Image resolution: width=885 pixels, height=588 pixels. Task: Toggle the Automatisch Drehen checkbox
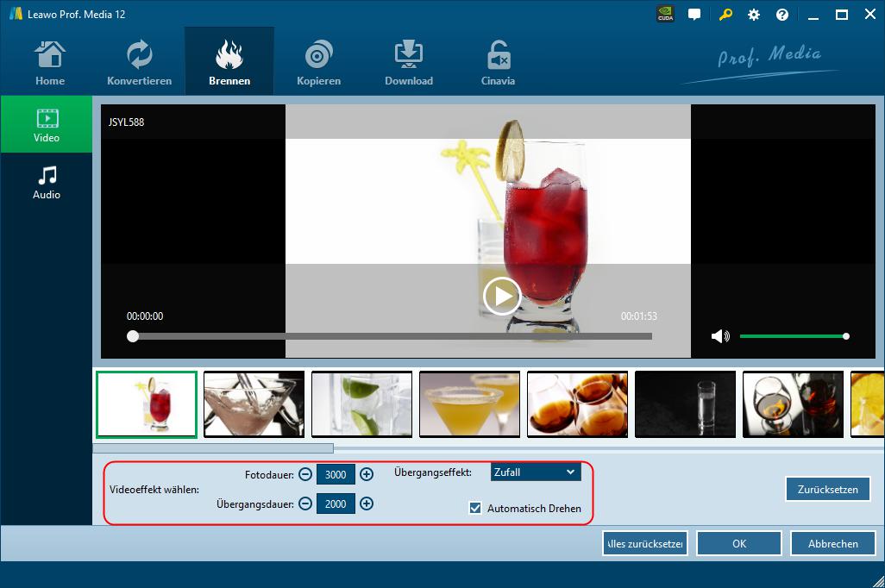pyautogui.click(x=475, y=509)
